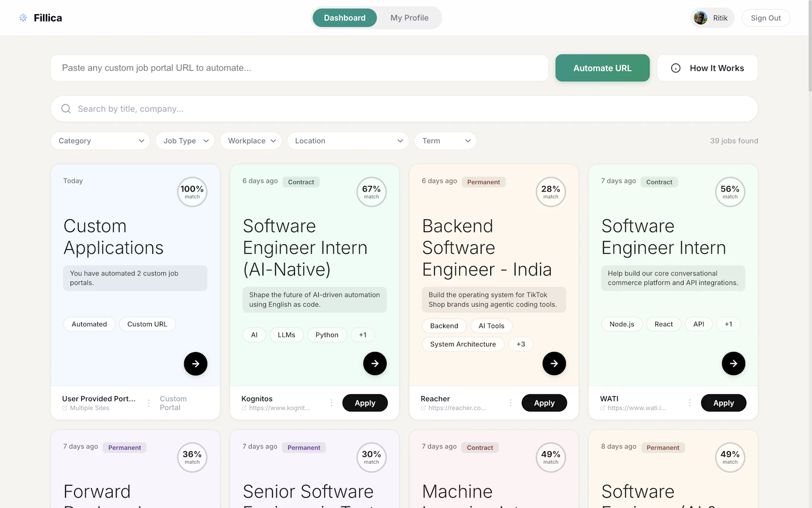Click the page vertical scrollbar
This screenshot has height=508, width=812.
(810, 46)
